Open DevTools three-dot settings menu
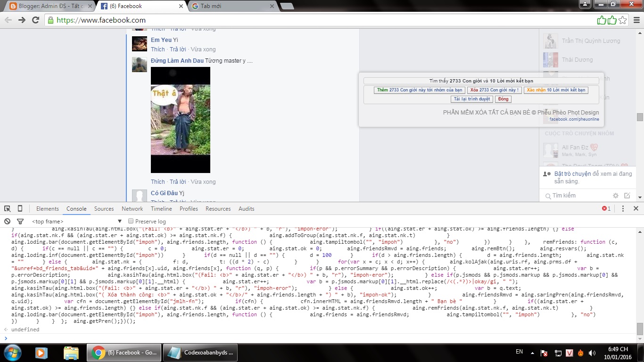This screenshot has height=362, width=644. pos(623,208)
